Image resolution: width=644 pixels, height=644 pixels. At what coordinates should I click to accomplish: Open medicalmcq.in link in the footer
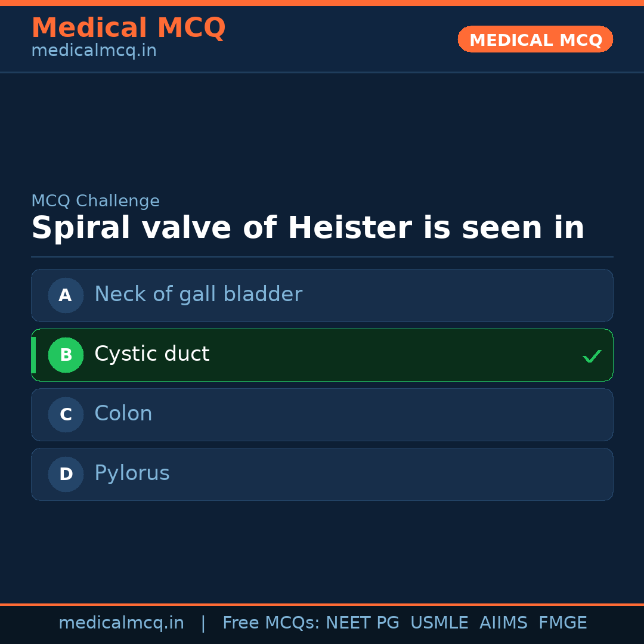pos(121,623)
